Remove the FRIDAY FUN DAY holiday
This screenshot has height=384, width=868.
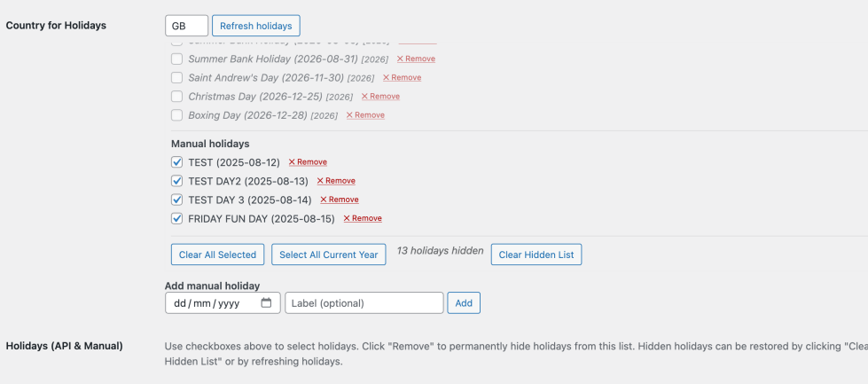363,218
